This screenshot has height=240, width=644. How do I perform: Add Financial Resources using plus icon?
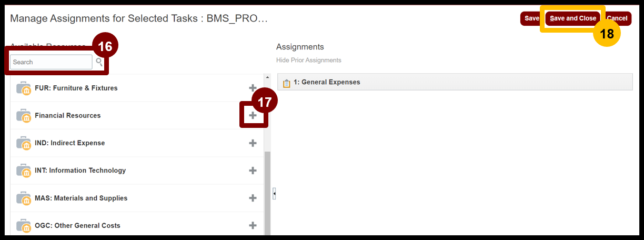pyautogui.click(x=253, y=115)
